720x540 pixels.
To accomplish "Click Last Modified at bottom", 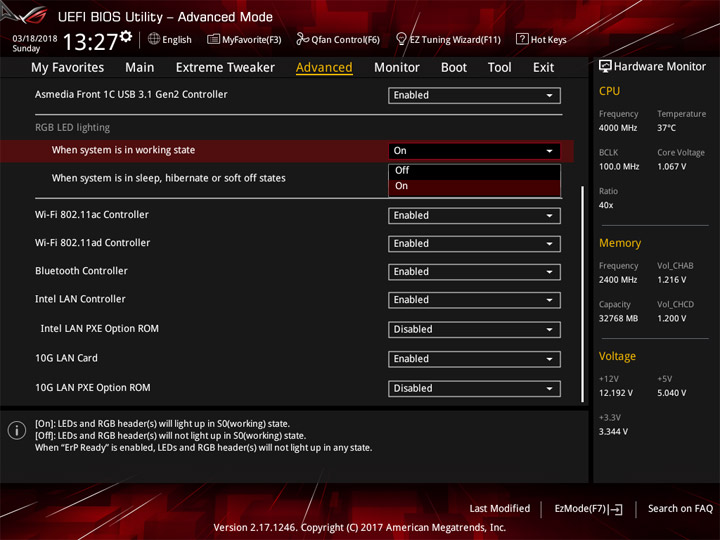I will 500,509.
